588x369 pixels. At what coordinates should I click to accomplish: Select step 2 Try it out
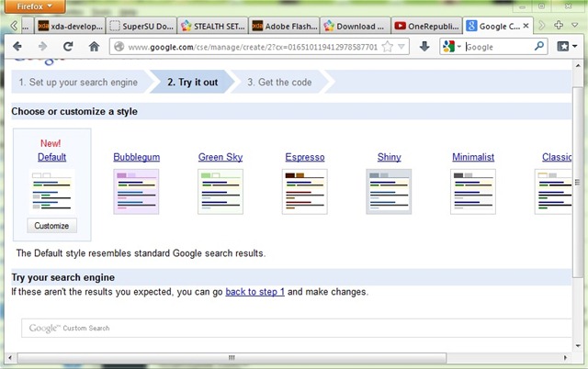tap(192, 82)
